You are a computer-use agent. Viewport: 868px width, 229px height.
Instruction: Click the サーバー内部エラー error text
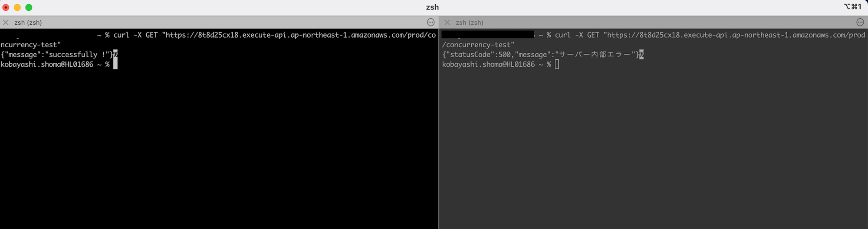pos(595,55)
